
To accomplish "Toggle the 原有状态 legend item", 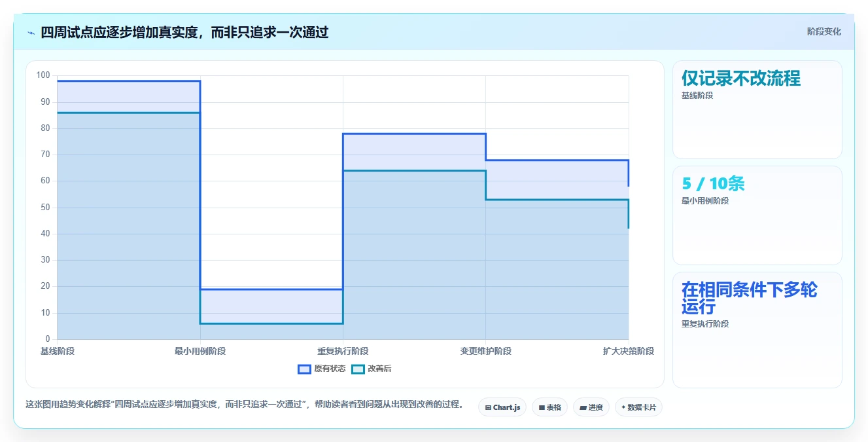I will click(322, 369).
